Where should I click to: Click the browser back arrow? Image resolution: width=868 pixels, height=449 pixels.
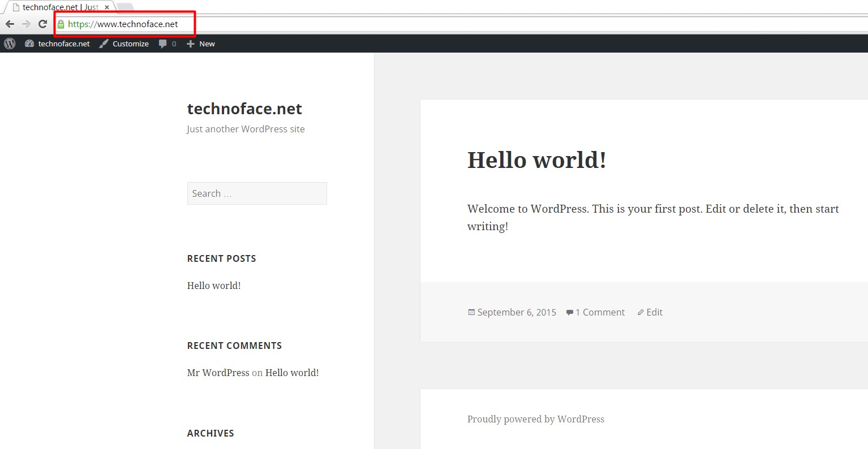10,24
